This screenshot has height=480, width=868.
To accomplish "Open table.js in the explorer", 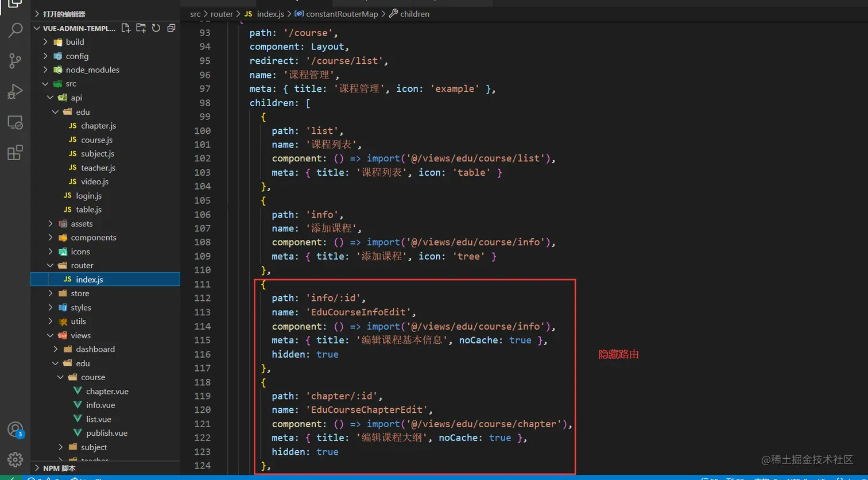I will 105,210.
